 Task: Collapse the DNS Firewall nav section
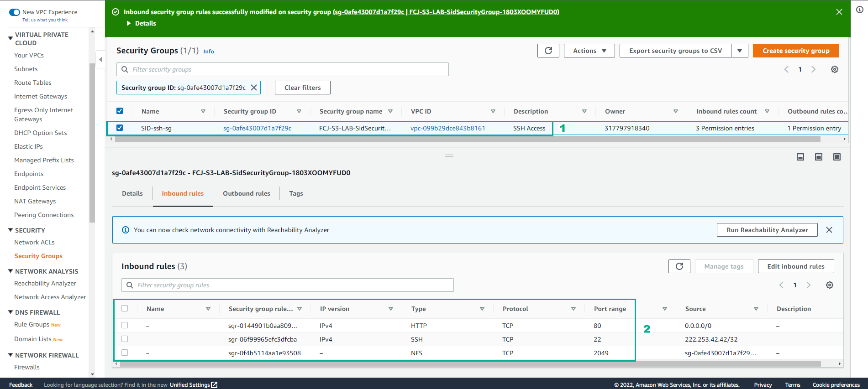tap(11, 312)
